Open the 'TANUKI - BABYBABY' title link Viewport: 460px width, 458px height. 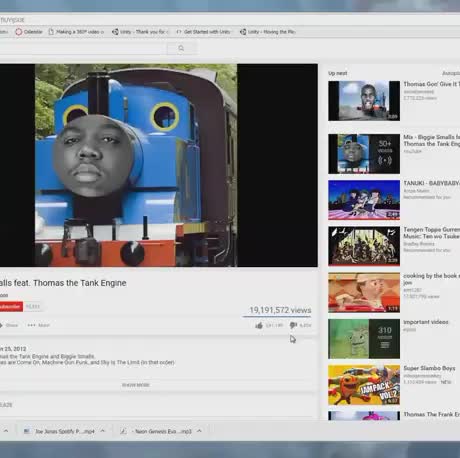click(431, 183)
